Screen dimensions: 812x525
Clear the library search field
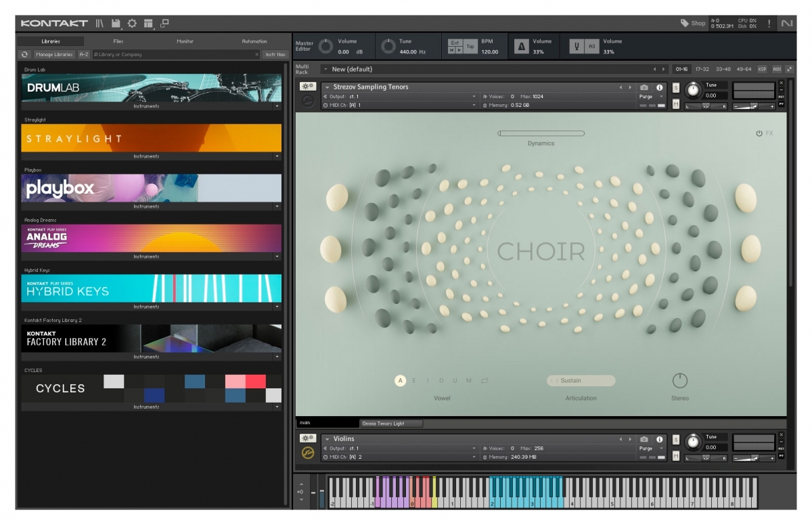pos(256,54)
